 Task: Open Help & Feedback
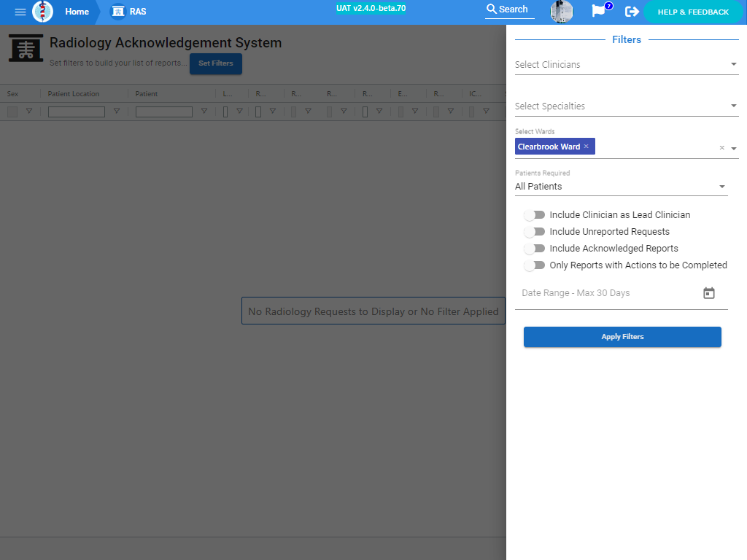point(693,12)
